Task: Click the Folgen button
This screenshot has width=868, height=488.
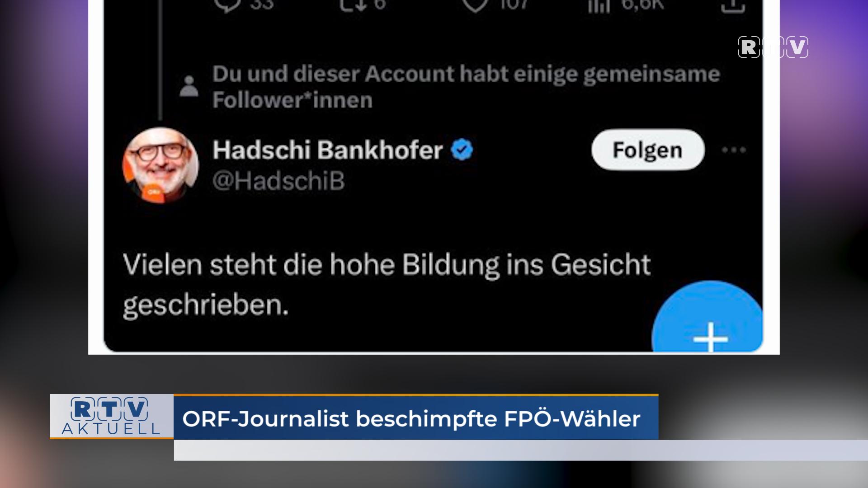Action: pyautogui.click(x=648, y=150)
